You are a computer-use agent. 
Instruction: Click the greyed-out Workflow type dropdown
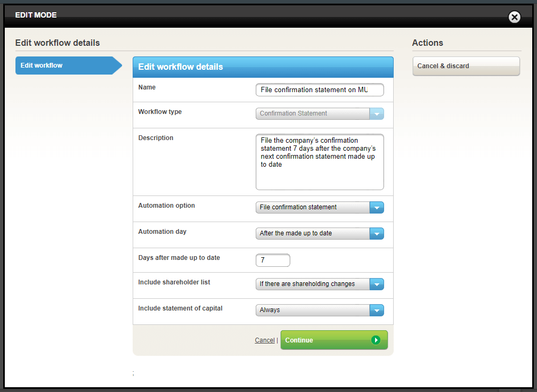(319, 113)
